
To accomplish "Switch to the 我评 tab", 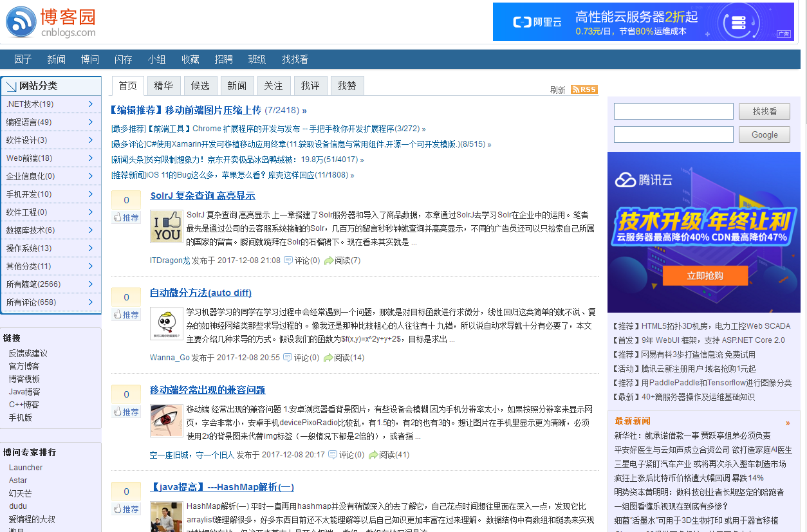I will pos(310,86).
